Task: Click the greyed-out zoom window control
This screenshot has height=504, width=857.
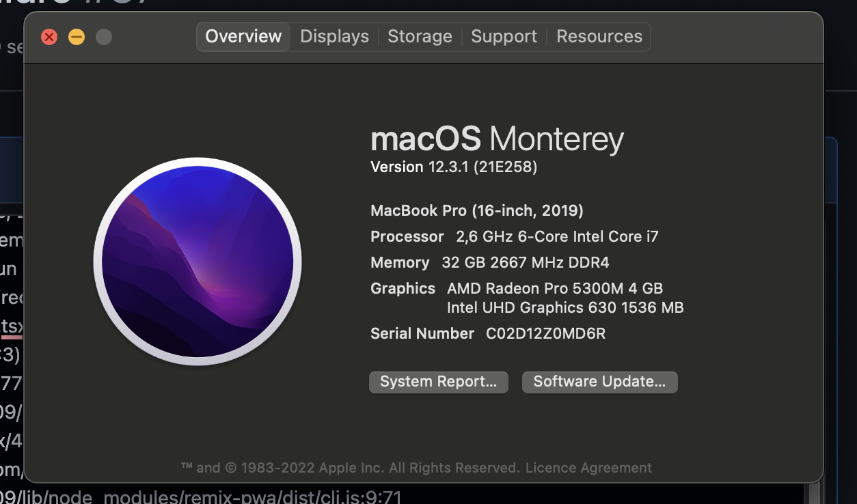Action: (104, 38)
